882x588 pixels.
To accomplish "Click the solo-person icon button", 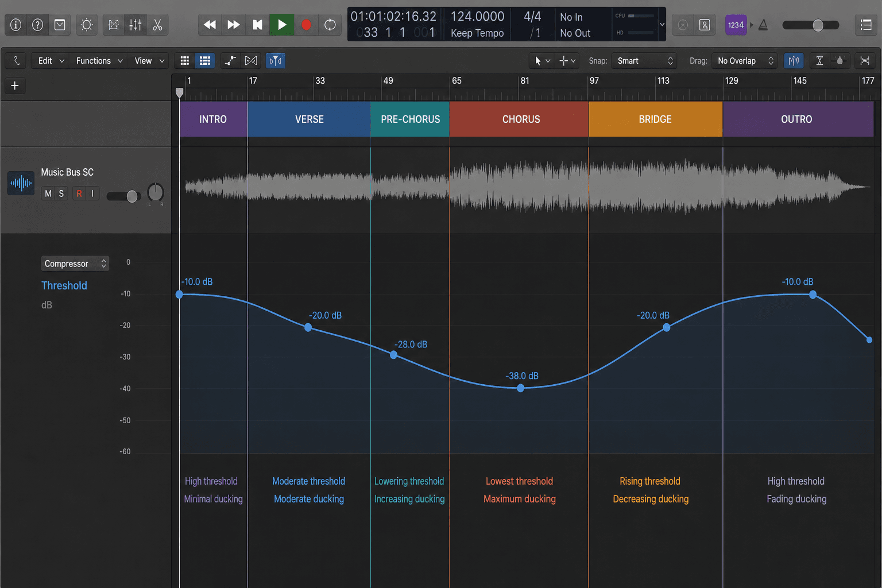I will point(705,25).
